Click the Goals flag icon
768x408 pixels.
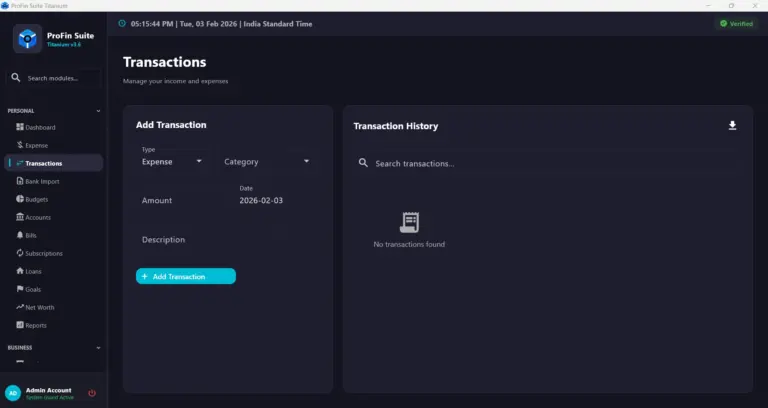click(x=20, y=289)
